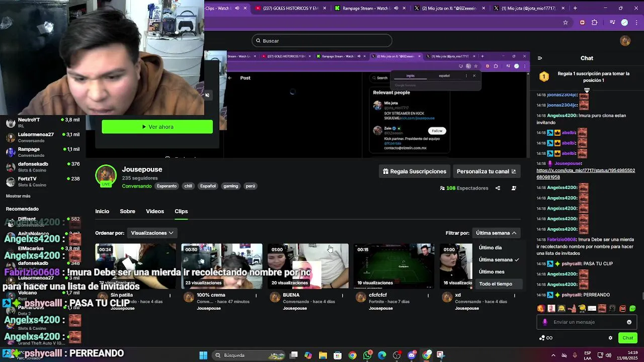Open chat settings gear icon
The height and width of the screenshot is (362, 644).
click(x=610, y=338)
